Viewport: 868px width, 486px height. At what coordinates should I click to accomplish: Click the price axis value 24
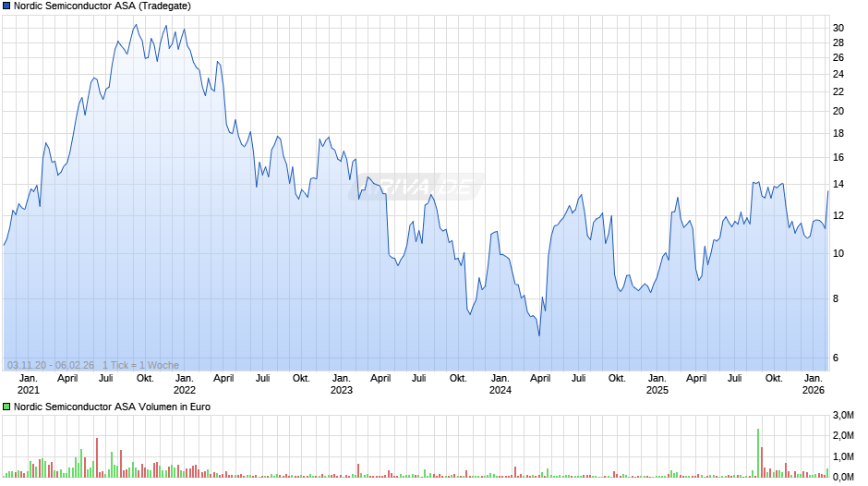click(x=838, y=74)
